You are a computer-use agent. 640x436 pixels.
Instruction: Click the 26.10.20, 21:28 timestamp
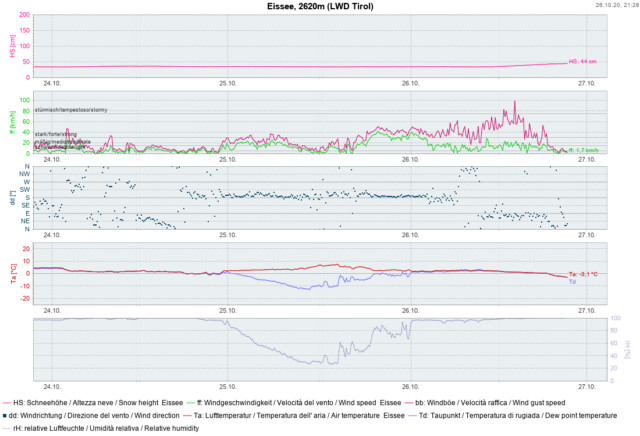coord(614,5)
